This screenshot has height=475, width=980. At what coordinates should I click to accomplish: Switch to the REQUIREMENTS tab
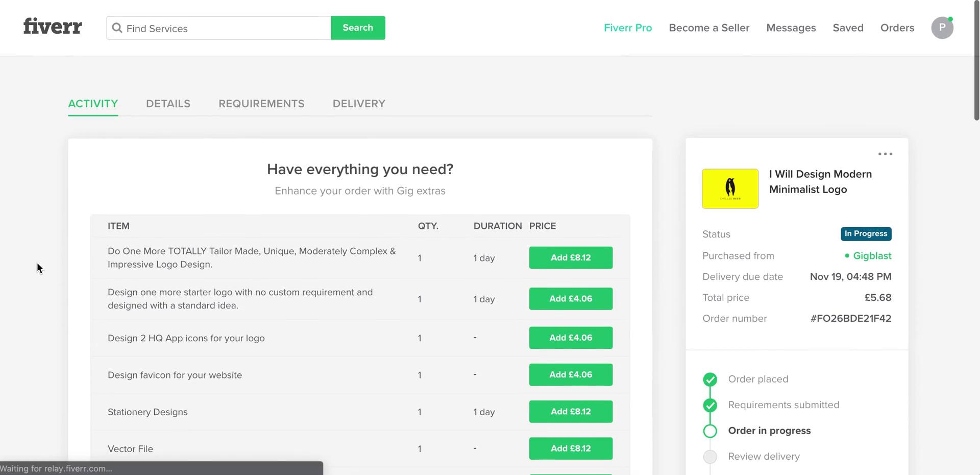261,104
